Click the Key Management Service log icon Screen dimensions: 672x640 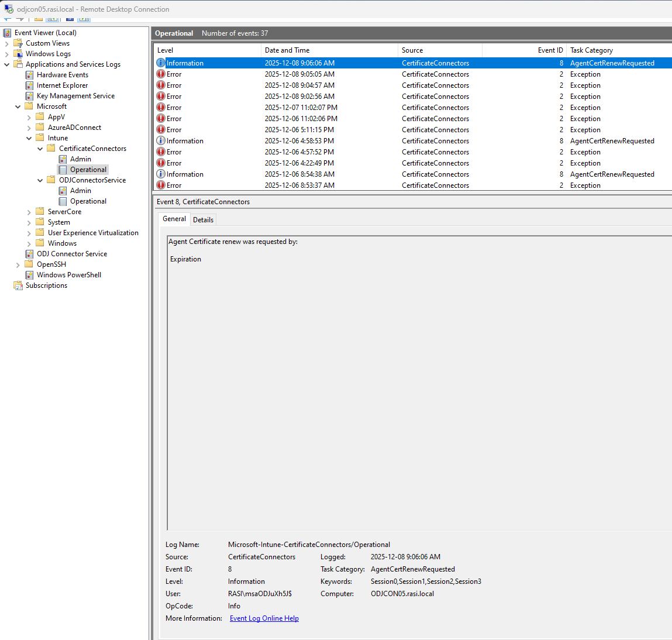(x=29, y=96)
